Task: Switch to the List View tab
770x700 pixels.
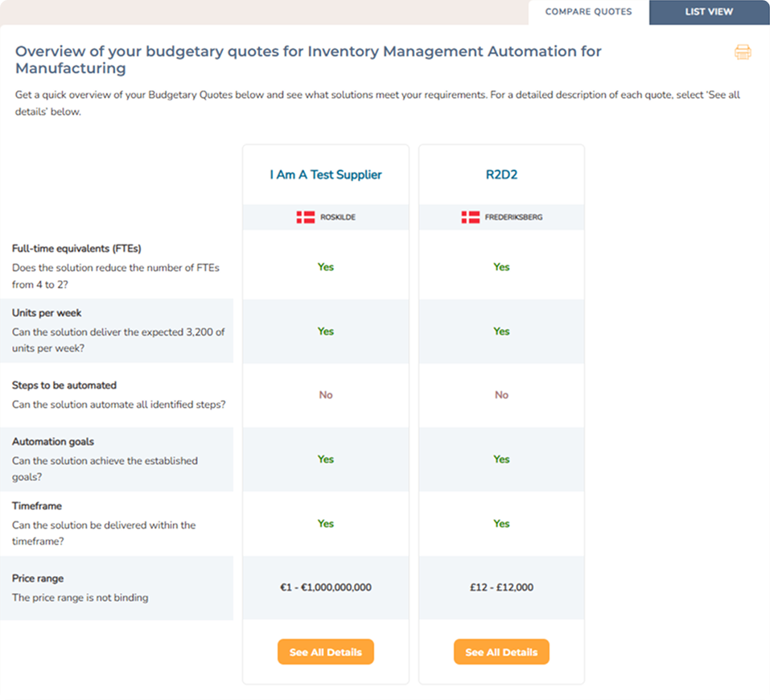Action: tap(708, 12)
